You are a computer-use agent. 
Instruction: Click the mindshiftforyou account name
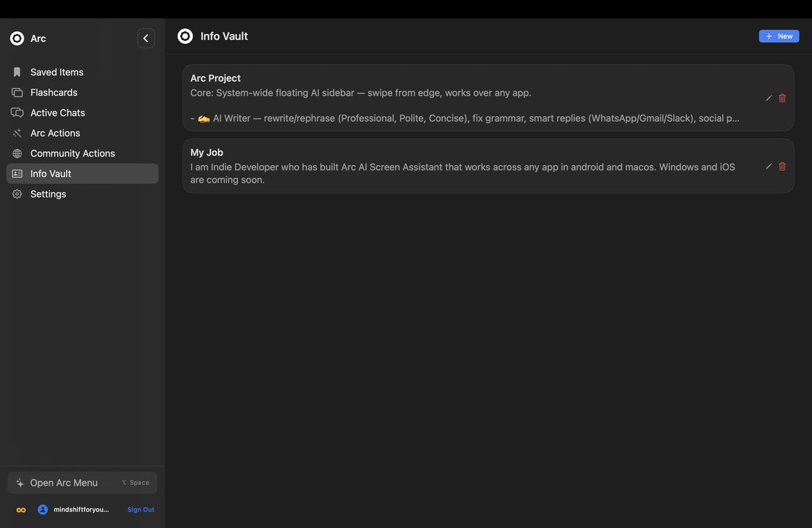[81, 510]
